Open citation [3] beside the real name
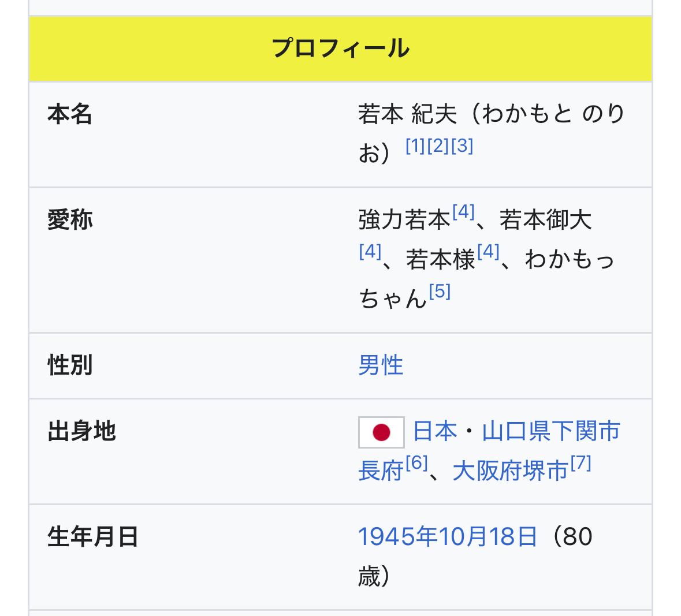The height and width of the screenshot is (616, 681). coord(462,145)
